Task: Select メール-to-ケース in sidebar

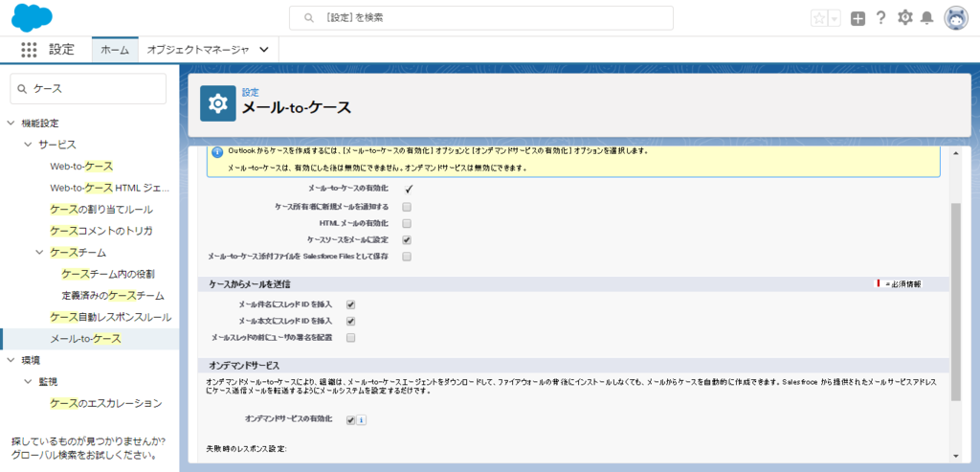Action: tap(85, 338)
